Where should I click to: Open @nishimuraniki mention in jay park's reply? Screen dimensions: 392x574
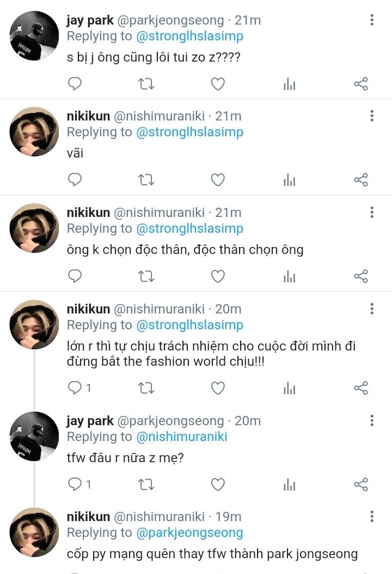pos(181,437)
